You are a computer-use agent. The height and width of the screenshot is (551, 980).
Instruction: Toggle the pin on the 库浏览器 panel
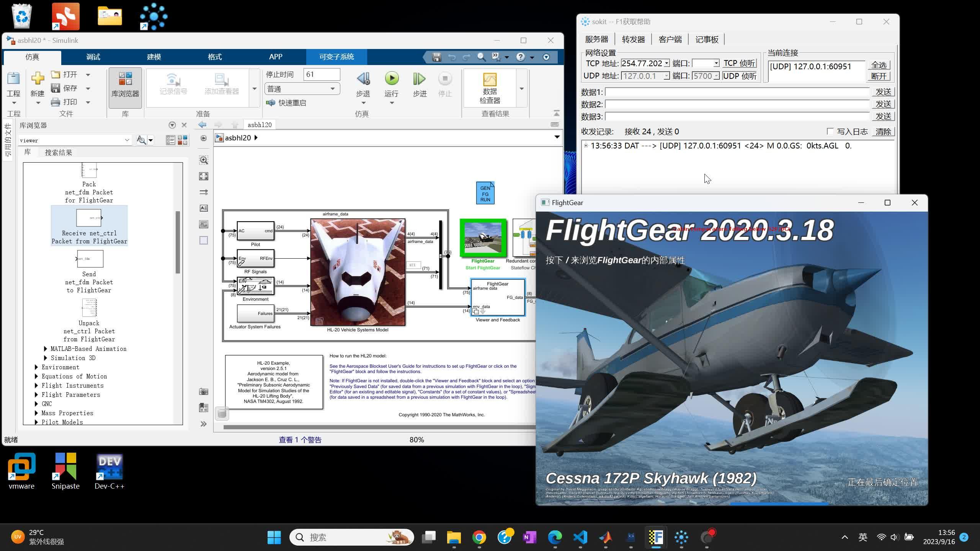tap(173, 125)
